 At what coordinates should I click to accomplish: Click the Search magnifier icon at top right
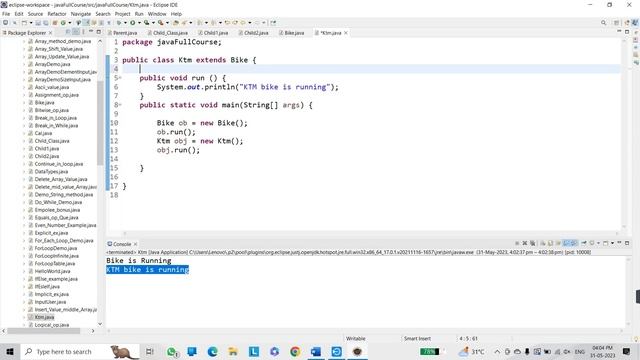click(x=603, y=23)
